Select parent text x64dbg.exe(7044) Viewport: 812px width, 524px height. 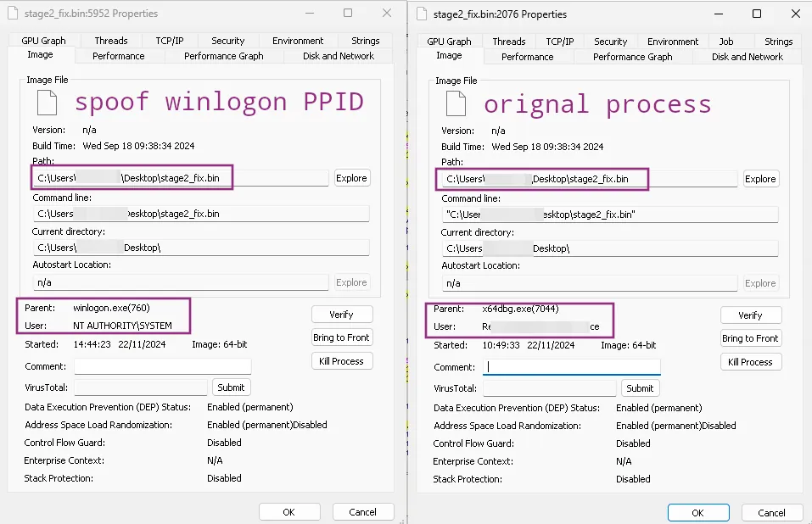pos(520,309)
